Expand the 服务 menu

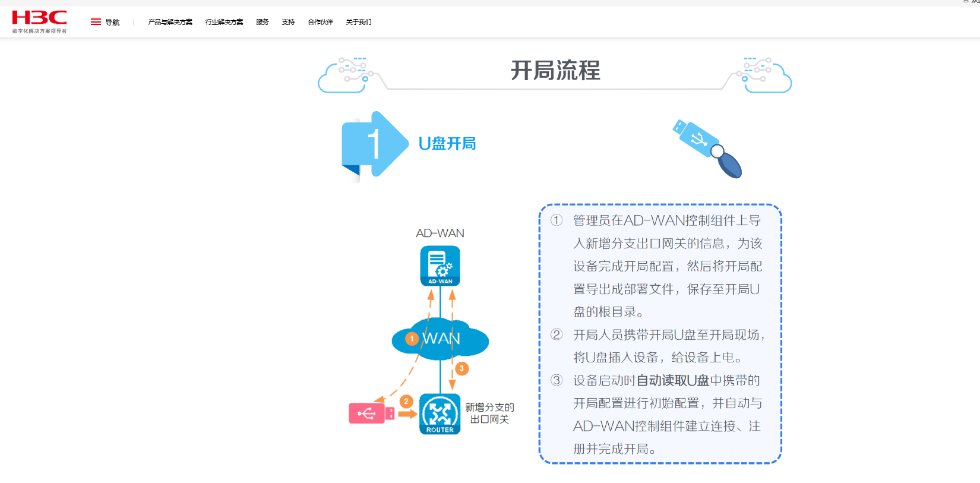click(263, 22)
